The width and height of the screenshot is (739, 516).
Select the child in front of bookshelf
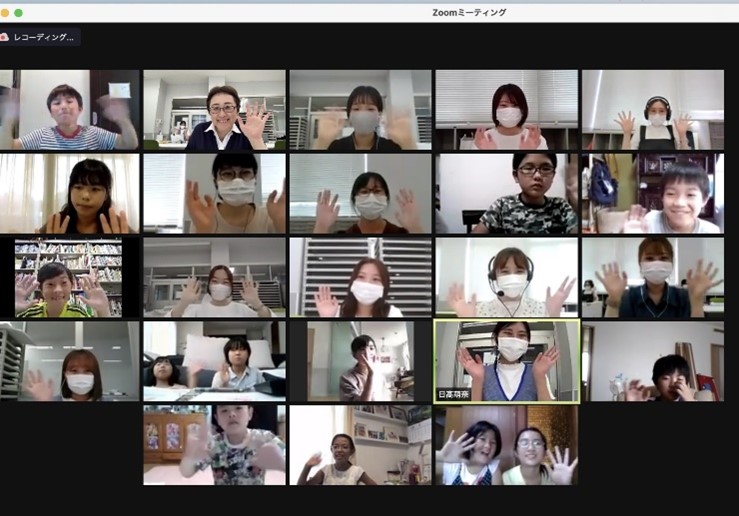tap(69, 277)
